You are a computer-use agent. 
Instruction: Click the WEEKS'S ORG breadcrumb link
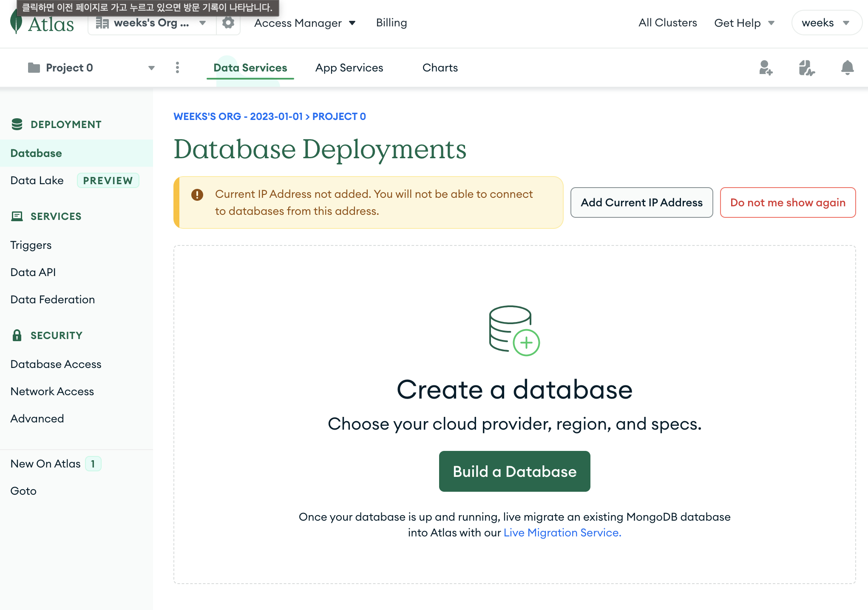coord(238,117)
